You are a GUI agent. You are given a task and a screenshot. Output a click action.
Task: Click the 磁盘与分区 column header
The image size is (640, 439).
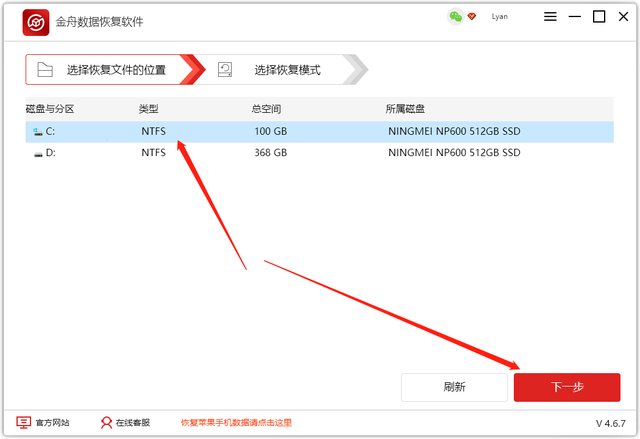click(50, 109)
